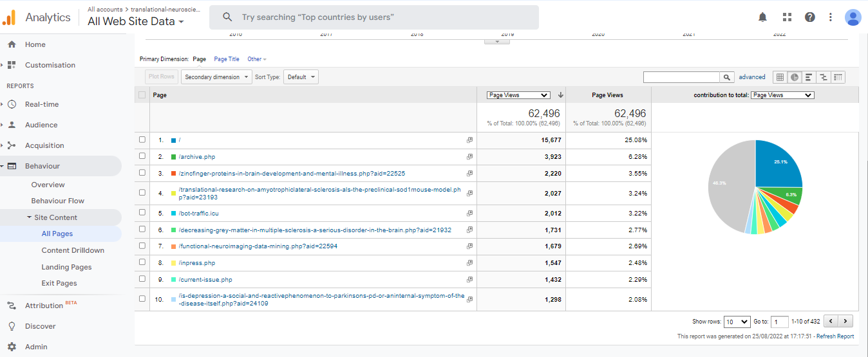The height and width of the screenshot is (357, 868).
Task: Click the table search magnifier button
Action: 727,77
